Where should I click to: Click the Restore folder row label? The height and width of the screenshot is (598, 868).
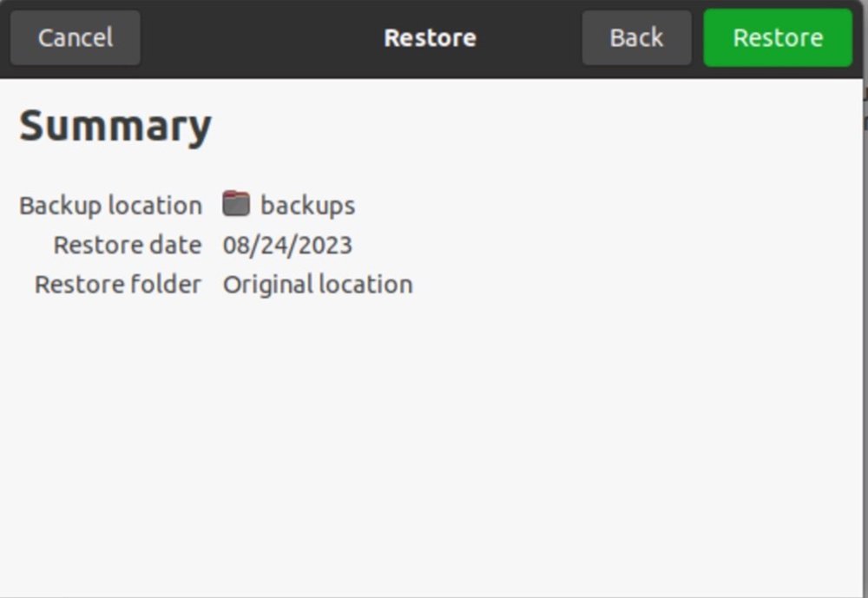click(117, 284)
